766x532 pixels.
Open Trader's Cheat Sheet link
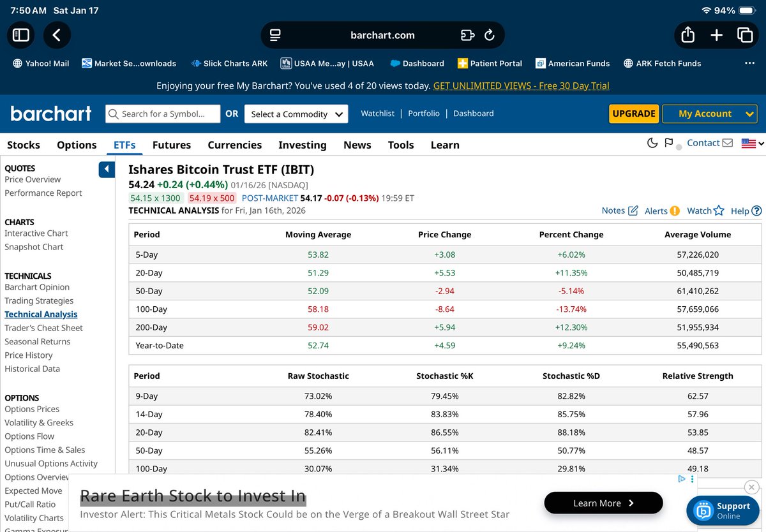coord(43,328)
